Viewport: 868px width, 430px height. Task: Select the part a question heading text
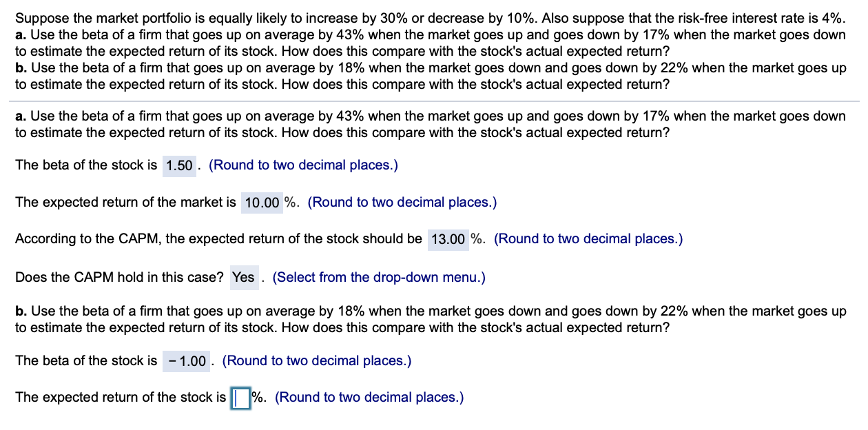point(427,124)
